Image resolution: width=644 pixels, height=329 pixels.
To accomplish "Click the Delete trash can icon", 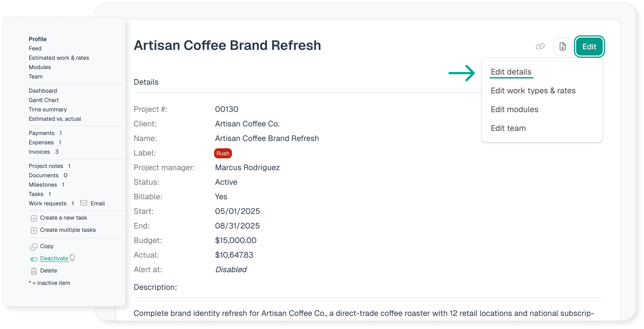I will coord(34,271).
